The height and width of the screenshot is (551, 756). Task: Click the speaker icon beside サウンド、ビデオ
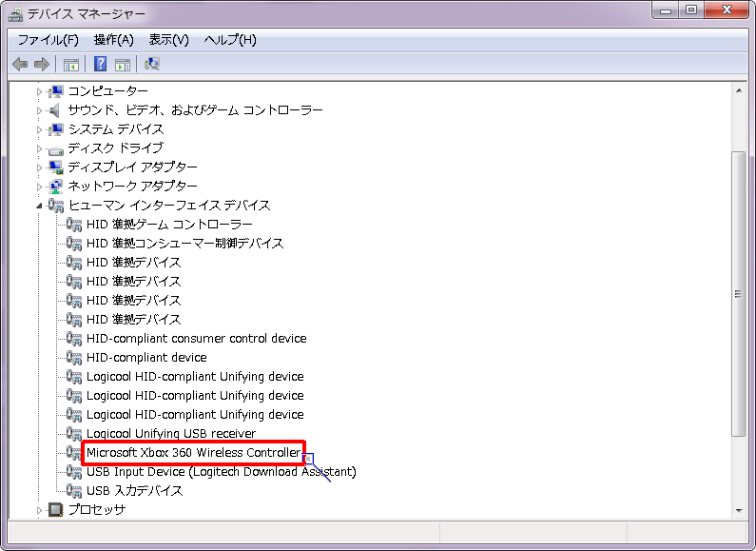(54, 110)
